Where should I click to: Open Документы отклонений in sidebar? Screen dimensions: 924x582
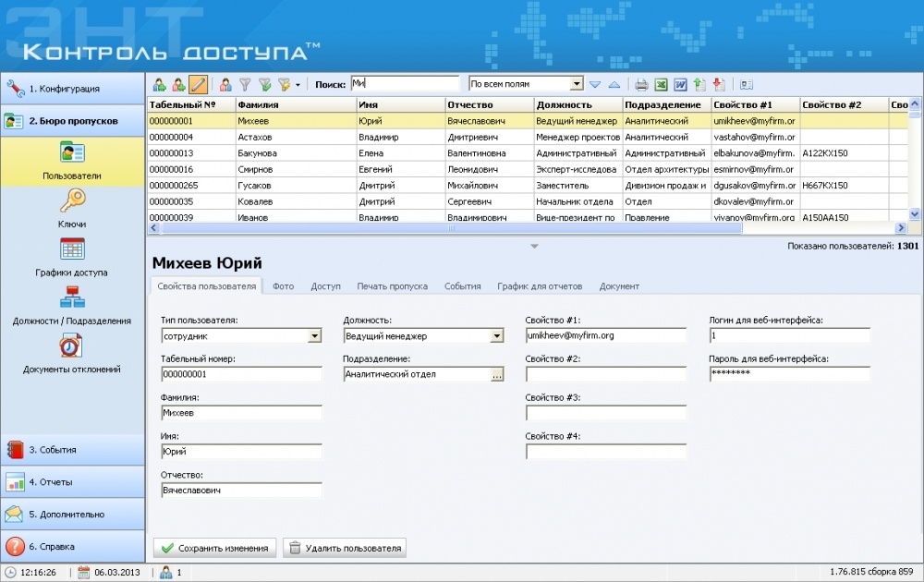(x=72, y=354)
